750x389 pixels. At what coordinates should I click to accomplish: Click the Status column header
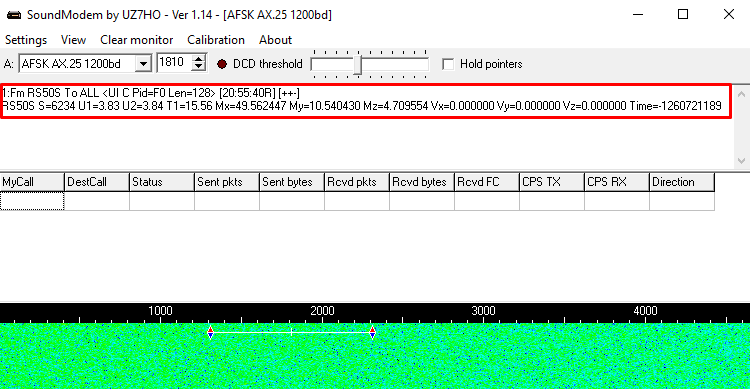pos(162,182)
